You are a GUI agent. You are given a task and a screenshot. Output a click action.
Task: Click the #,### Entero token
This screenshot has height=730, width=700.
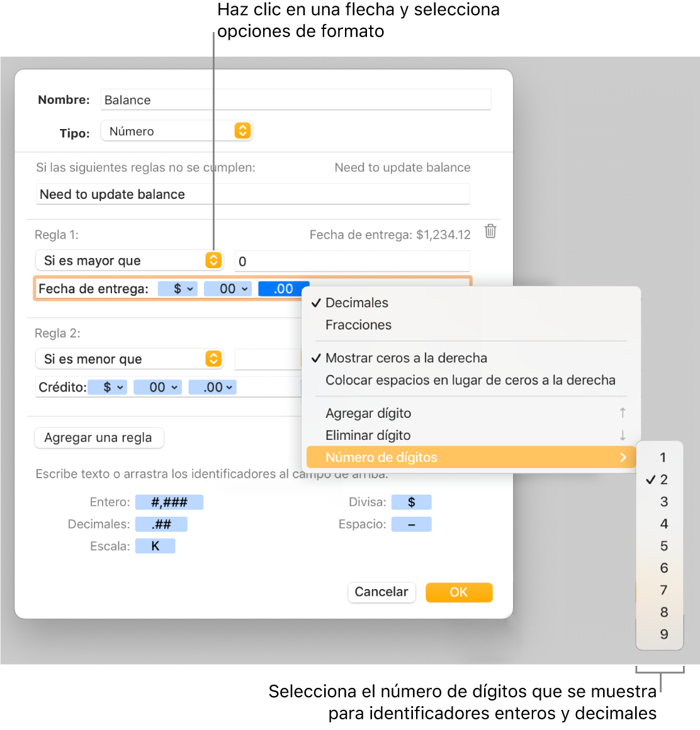[169, 502]
